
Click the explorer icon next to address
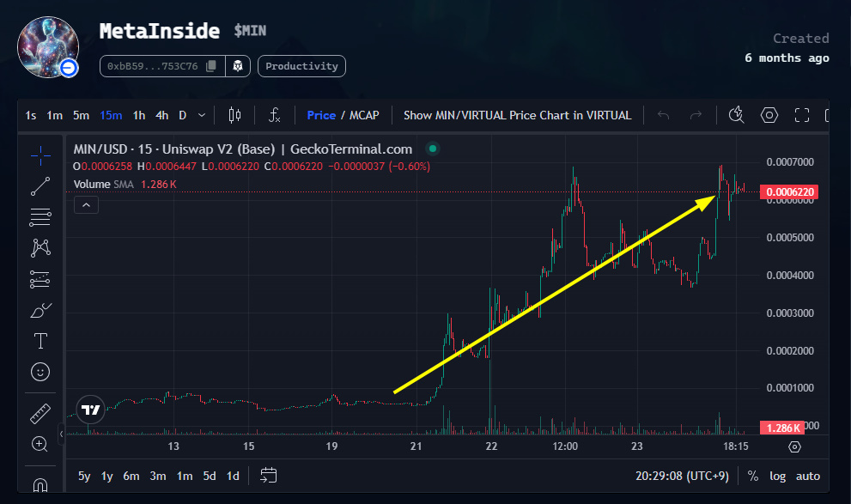pyautogui.click(x=238, y=66)
